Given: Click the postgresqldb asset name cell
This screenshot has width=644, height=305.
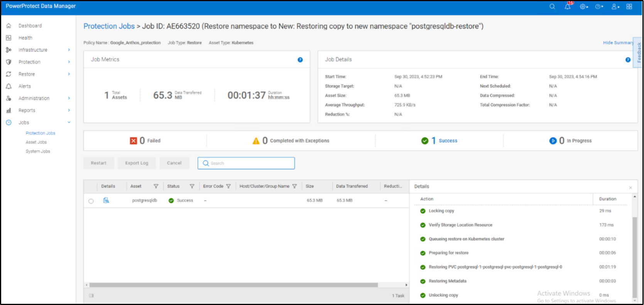Looking at the screenshot, I should pyautogui.click(x=145, y=201).
